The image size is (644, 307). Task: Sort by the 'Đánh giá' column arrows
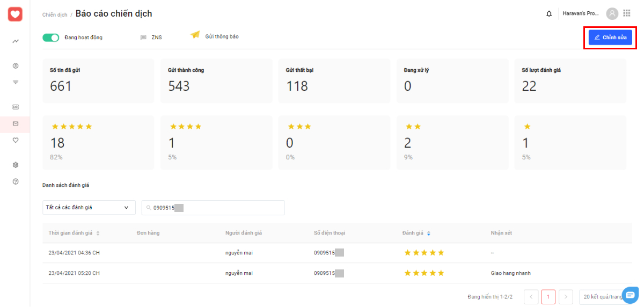(x=428, y=233)
